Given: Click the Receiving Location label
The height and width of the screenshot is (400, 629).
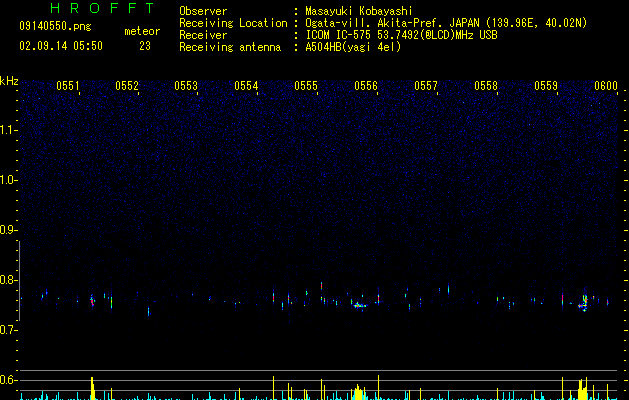Looking at the screenshot, I should coord(233,23).
